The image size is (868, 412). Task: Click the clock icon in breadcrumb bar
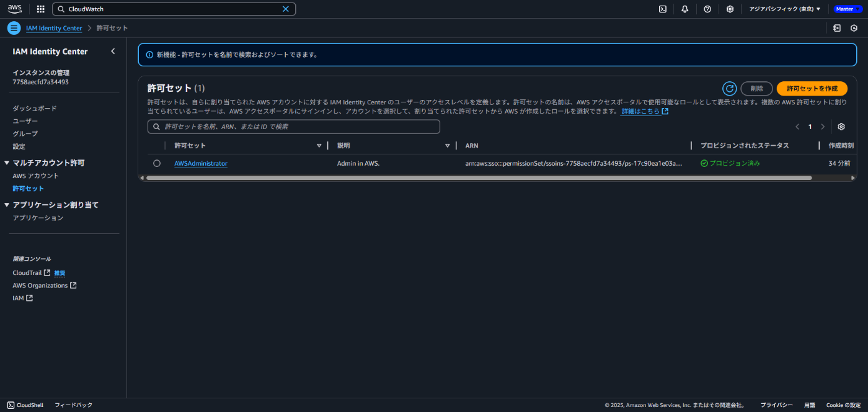coord(854,28)
